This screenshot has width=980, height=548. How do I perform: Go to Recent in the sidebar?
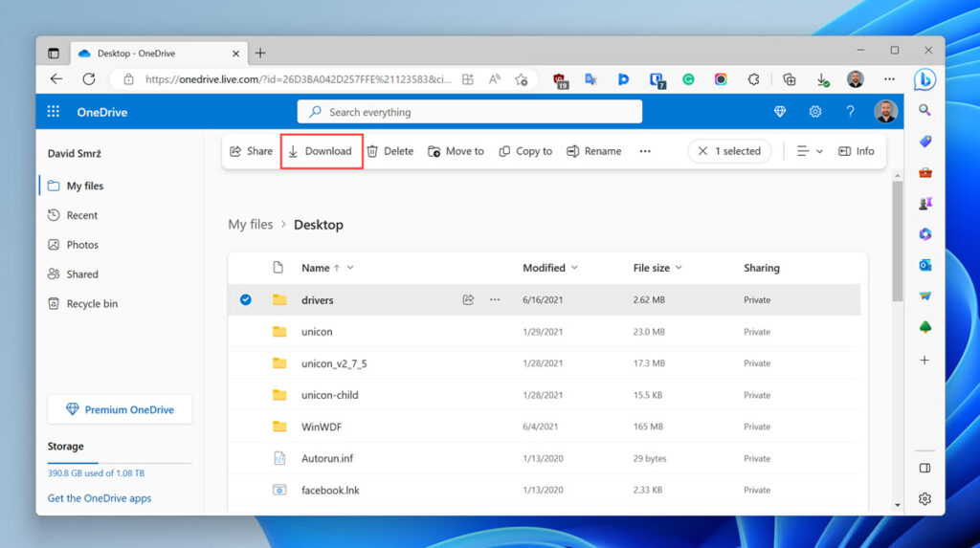tap(82, 215)
